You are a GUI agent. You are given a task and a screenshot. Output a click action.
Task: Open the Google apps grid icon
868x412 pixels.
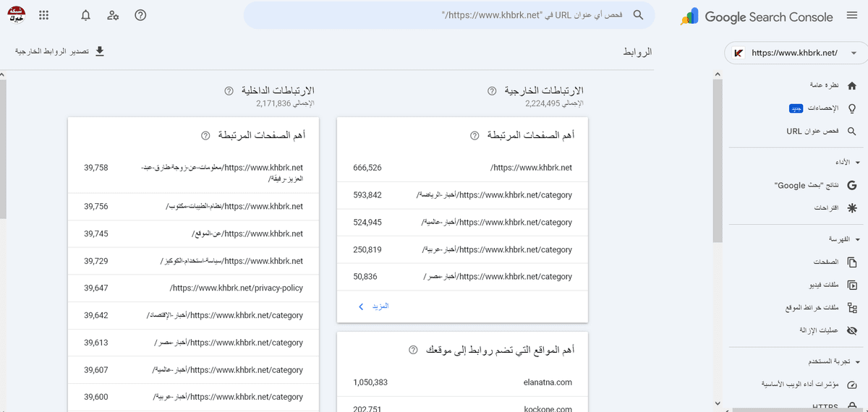pyautogui.click(x=44, y=15)
